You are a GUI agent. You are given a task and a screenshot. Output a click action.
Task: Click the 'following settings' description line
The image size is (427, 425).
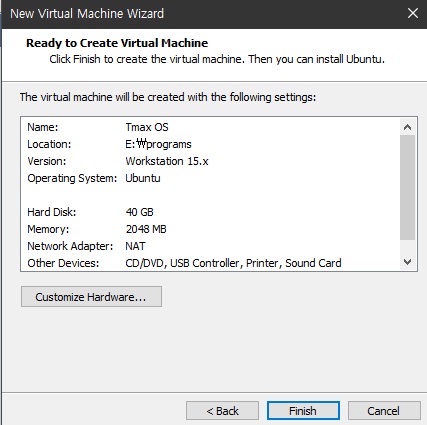click(168, 97)
